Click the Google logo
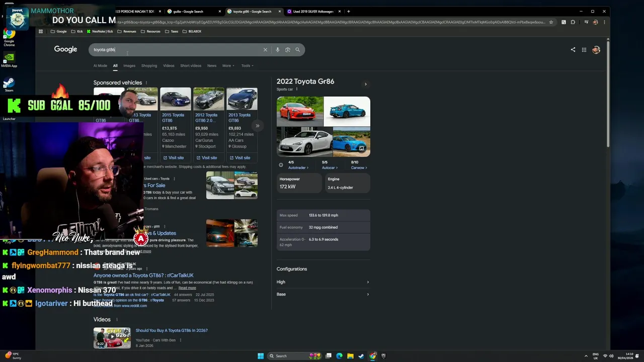The height and width of the screenshot is (362, 644). pos(65,49)
